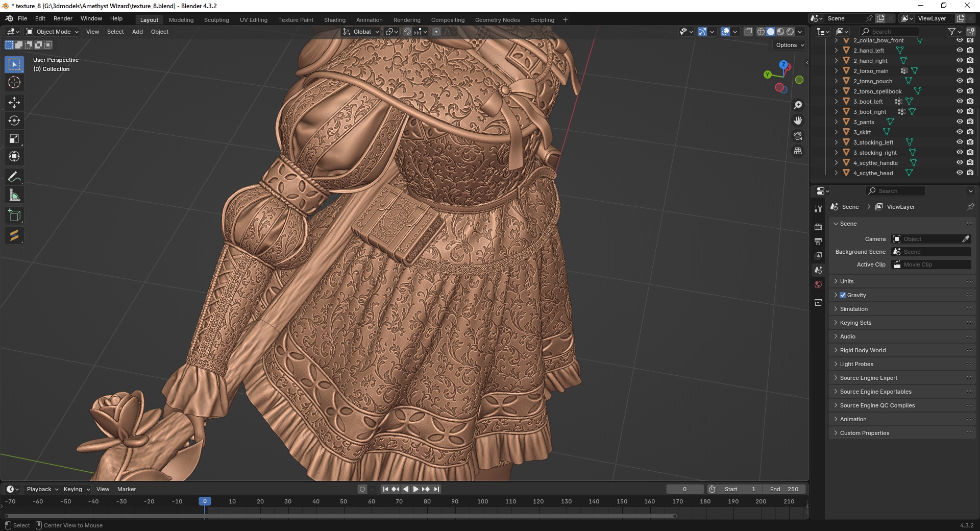Hide 3_skirt object in viewport
The height and width of the screenshot is (531, 980).
pyautogui.click(x=960, y=132)
